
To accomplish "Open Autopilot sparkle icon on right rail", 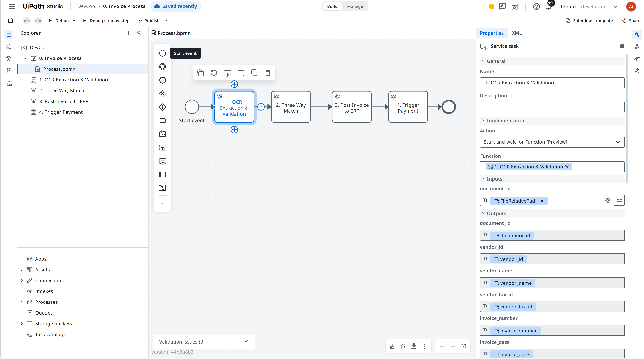I will tap(637, 71).
